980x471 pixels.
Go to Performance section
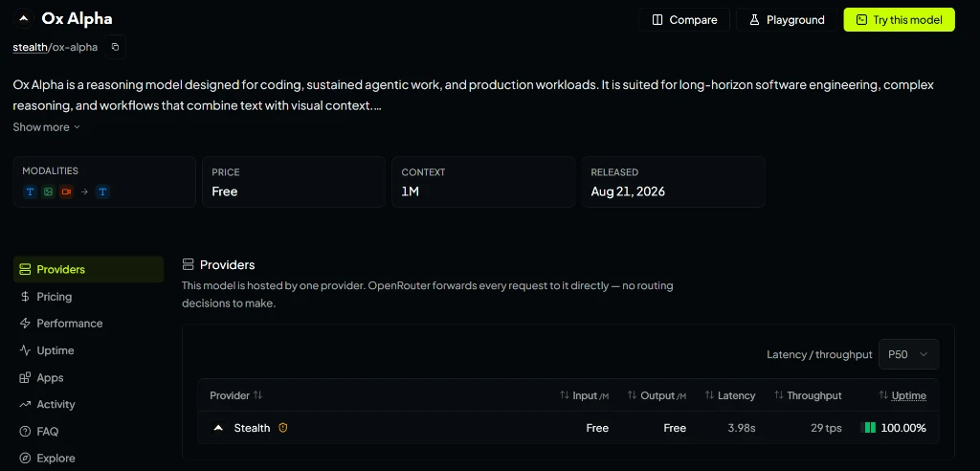click(x=88, y=324)
